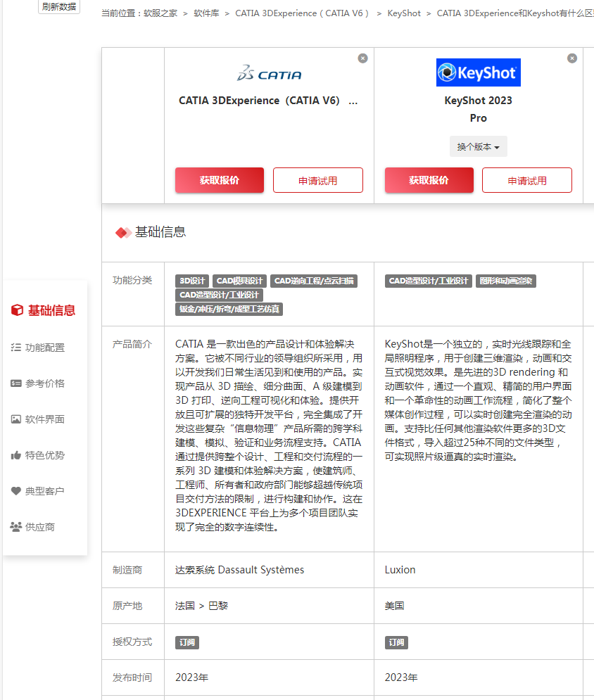
Task: Select the 图形和动画渲染 tag
Action: pyautogui.click(x=505, y=281)
